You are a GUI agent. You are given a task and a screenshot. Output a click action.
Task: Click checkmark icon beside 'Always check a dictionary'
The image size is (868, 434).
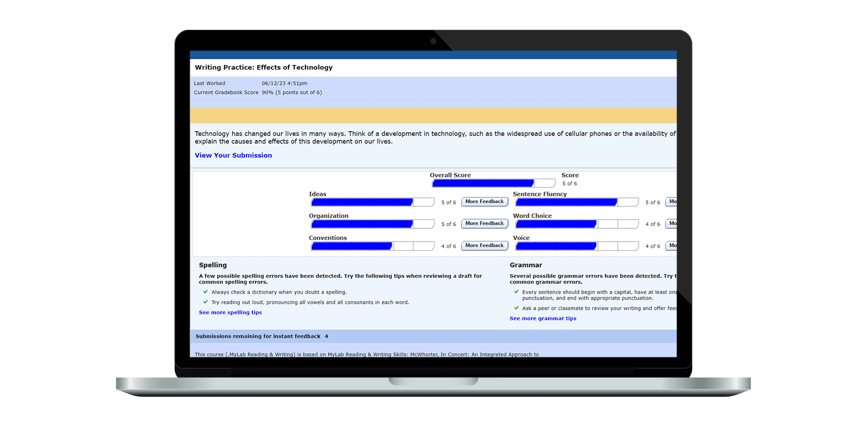(x=205, y=292)
